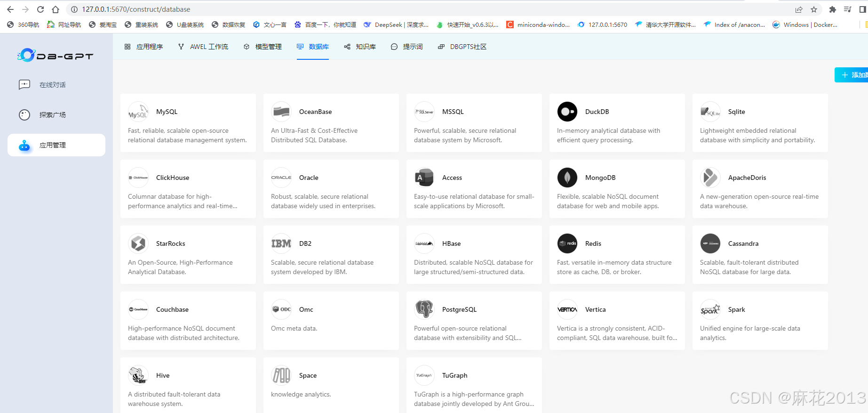Click the PostgreSQL elephant logo
Viewport: 868px width, 413px height.
[x=424, y=309]
